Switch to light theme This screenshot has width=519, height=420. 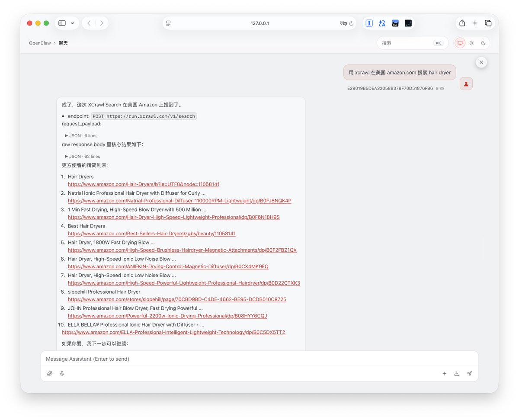click(471, 43)
